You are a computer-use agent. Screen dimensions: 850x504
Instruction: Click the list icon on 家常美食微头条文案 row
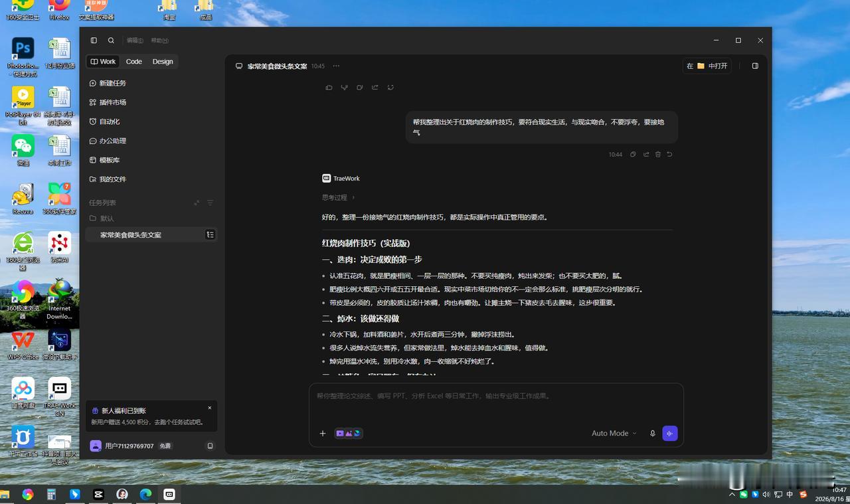pyautogui.click(x=211, y=234)
